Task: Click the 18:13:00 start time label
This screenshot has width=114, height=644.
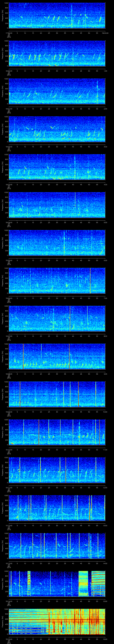Action: [9, 563]
